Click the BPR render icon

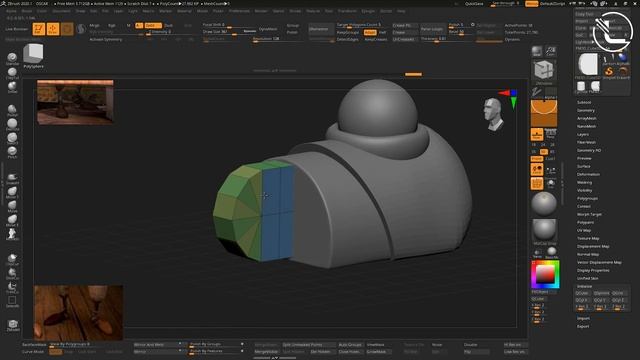(x=537, y=51)
